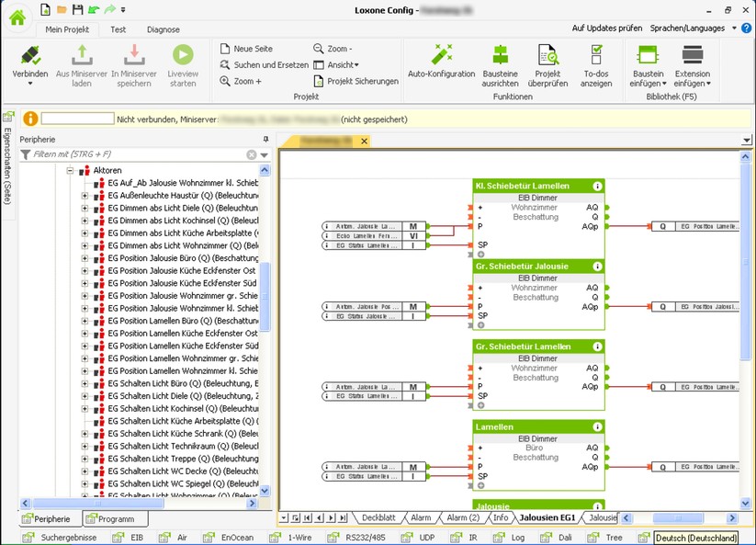Open info of Kl. Schiebetür Lamellen block

pos(597,187)
